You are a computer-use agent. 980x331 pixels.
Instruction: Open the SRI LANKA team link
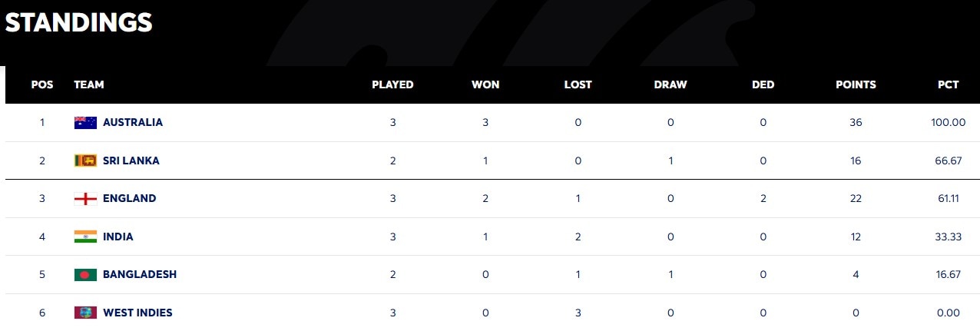click(131, 161)
